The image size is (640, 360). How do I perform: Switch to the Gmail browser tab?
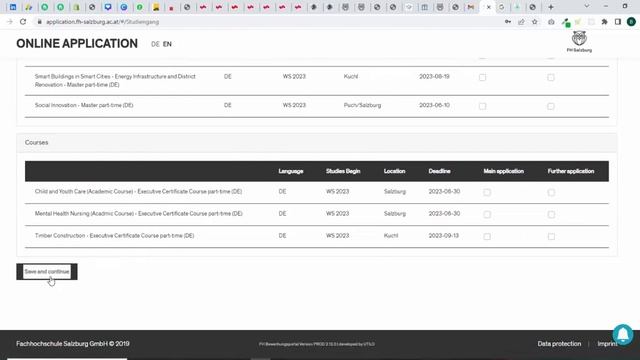tap(471, 7)
